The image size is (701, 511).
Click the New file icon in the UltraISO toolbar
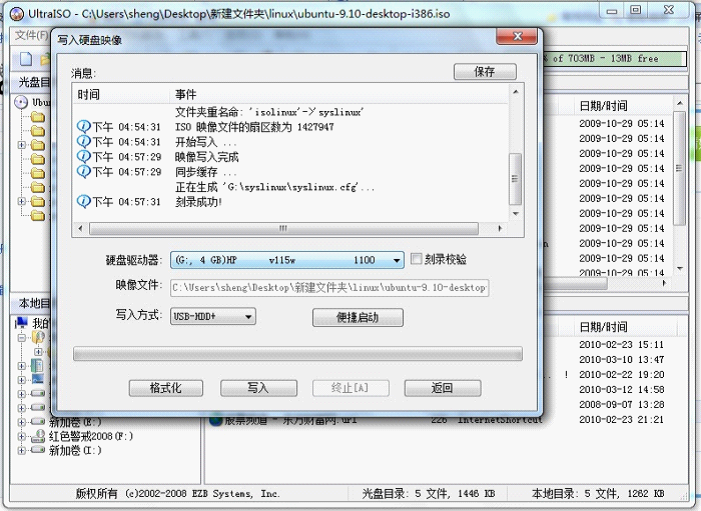[x=26, y=59]
